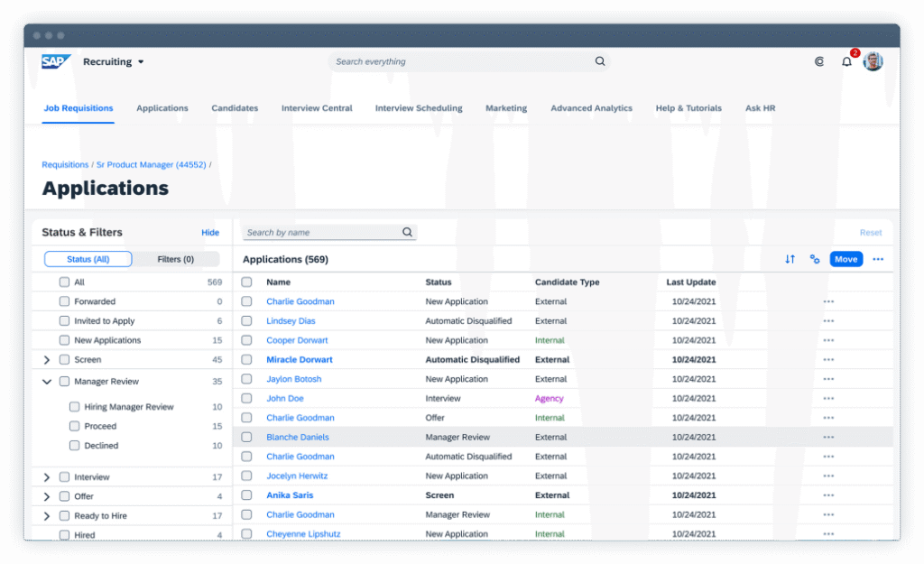Open the Advanced Analytics tab

click(591, 108)
